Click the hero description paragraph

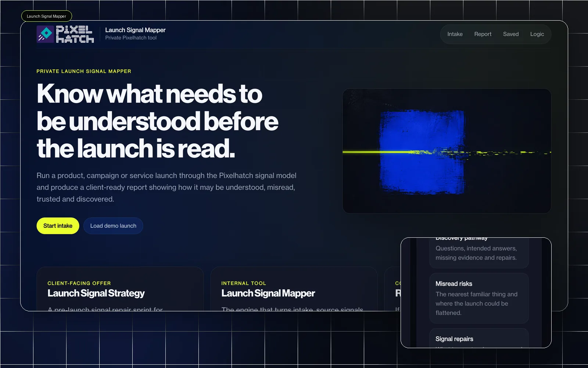click(x=166, y=187)
